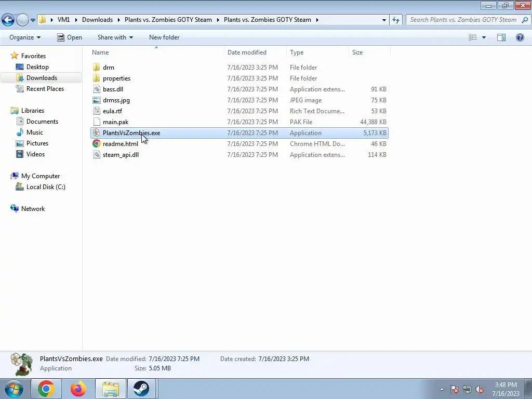Viewport: 532px width, 399px height.
Task: Select the steam_api.dll file icon
Action: coord(96,155)
